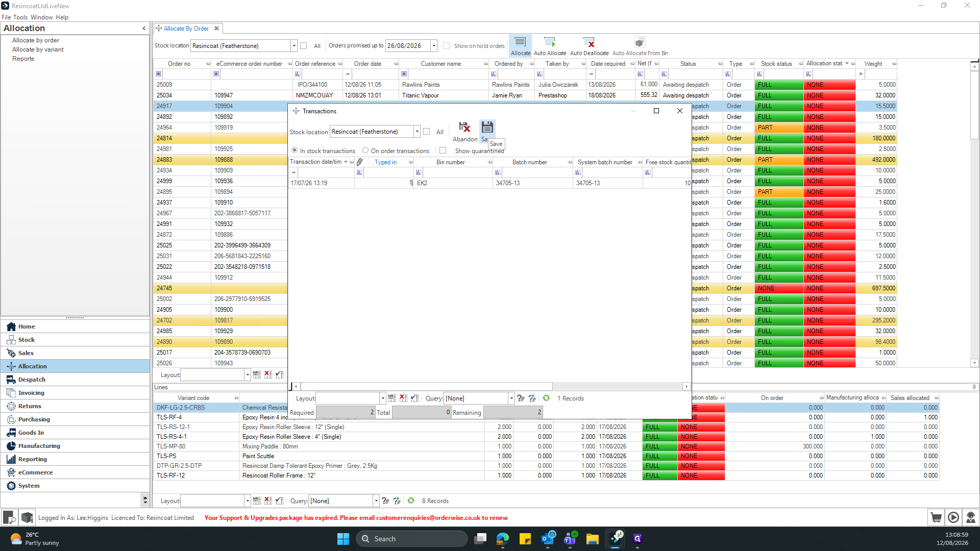Click refresh icon beside 8 Records
The height and width of the screenshot is (551, 980).
[x=411, y=500]
